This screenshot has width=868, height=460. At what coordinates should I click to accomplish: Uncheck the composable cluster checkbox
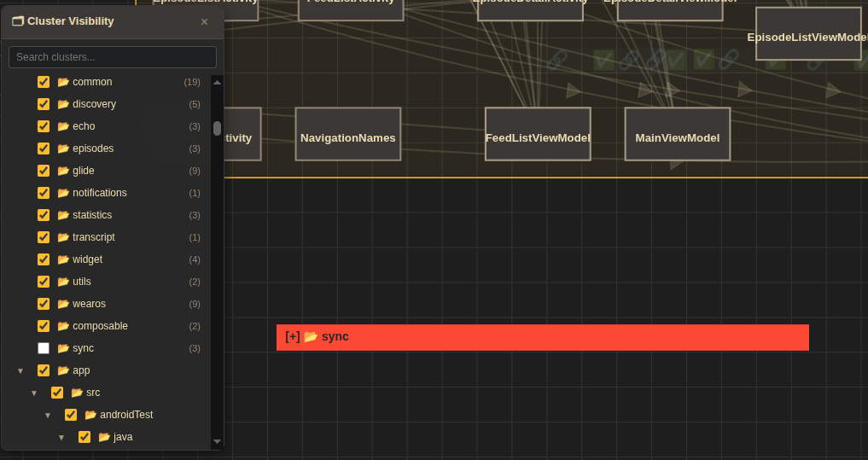(x=44, y=325)
